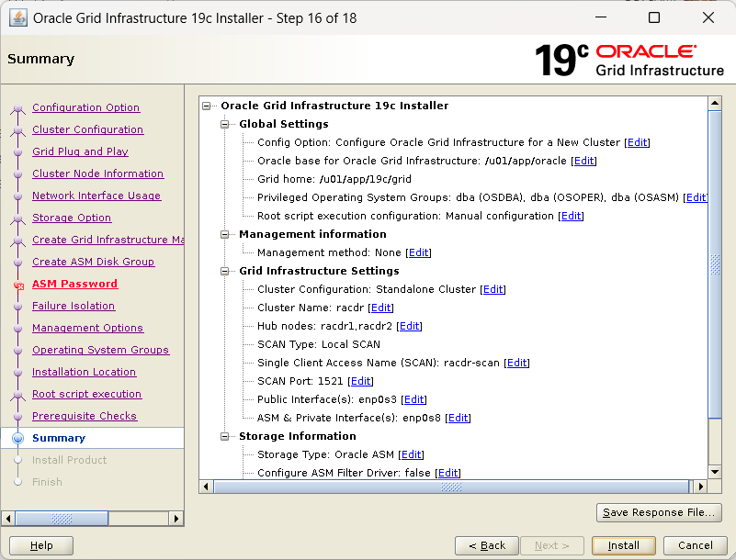Click sidebar horizontal scrollbar left arrow

(x=8, y=519)
